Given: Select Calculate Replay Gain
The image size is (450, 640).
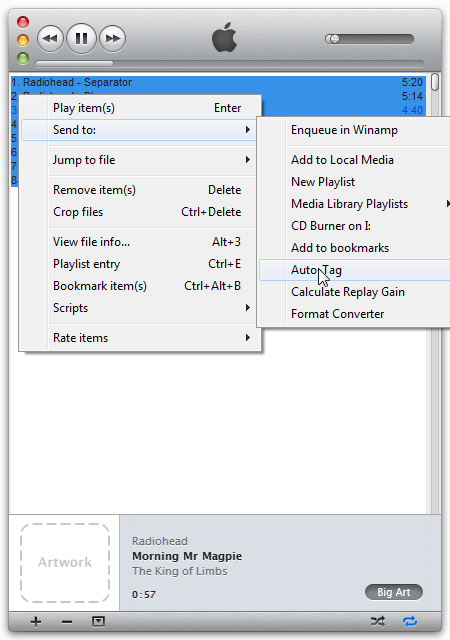Looking at the screenshot, I should 354,292.
